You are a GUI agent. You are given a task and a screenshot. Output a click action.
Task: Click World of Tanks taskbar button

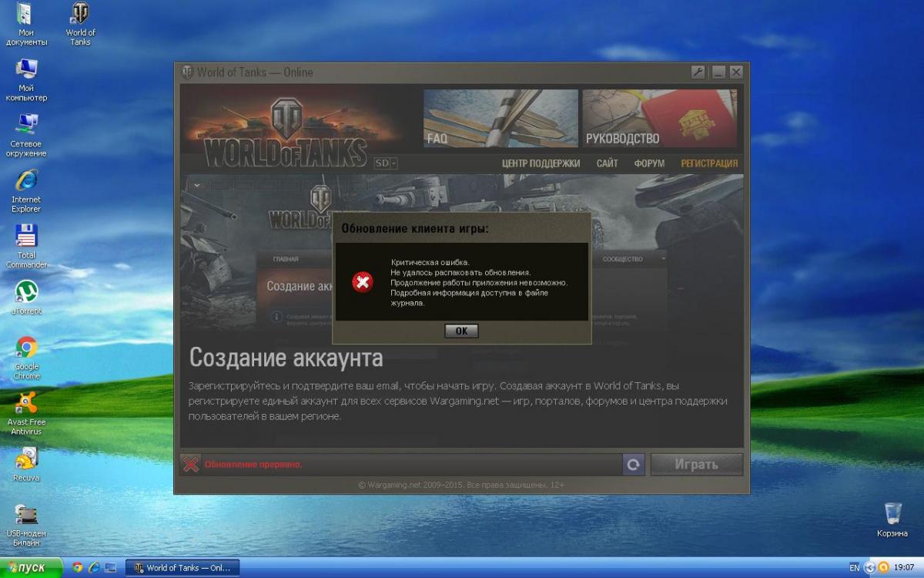182,568
